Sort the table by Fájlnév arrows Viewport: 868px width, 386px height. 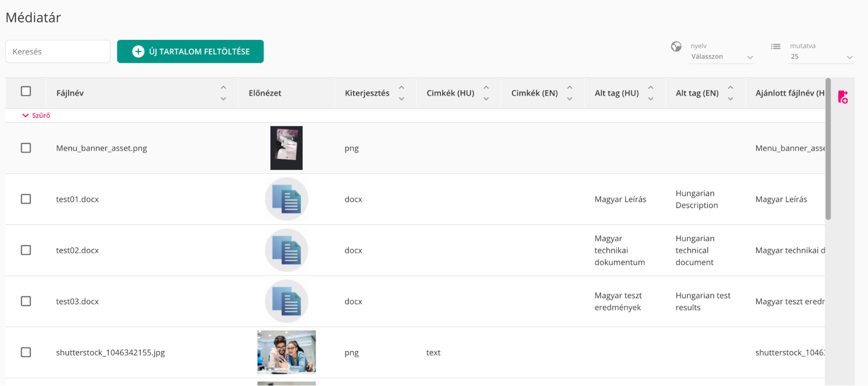coord(223,93)
